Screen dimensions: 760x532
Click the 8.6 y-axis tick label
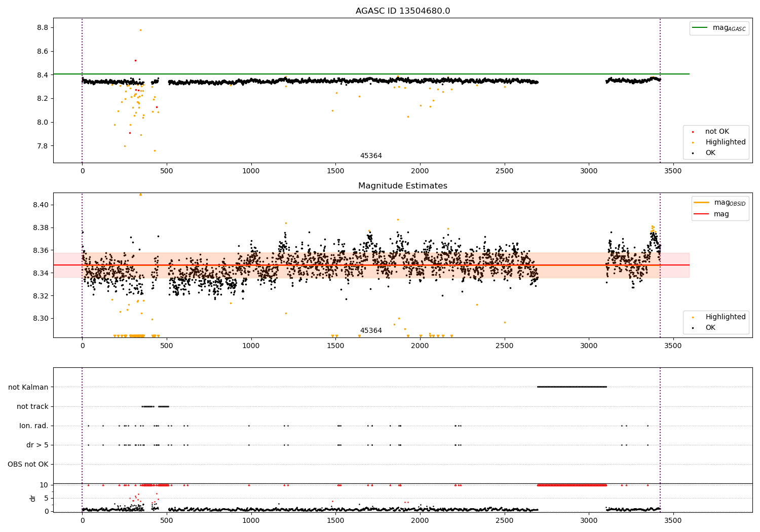pyautogui.click(x=43, y=52)
